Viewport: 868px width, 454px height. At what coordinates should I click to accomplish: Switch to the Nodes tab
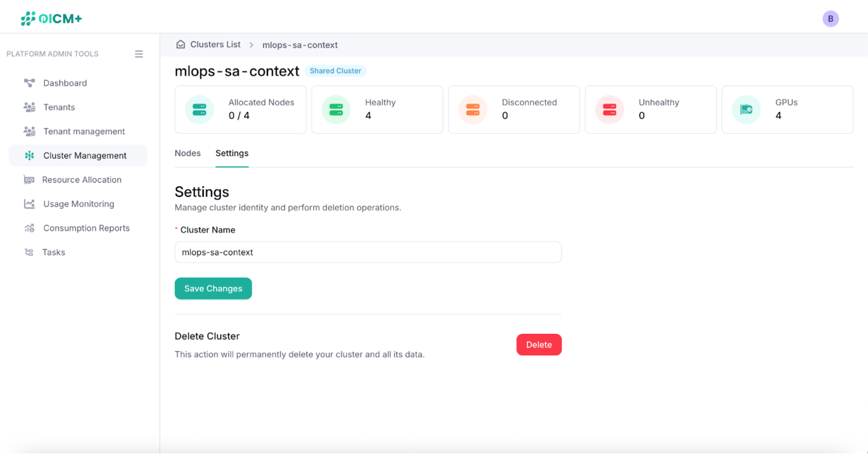[x=187, y=153]
